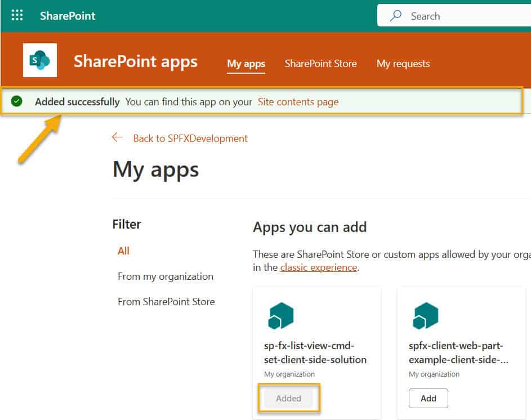Go to the My requests tab
The image size is (531, 420).
(x=403, y=64)
